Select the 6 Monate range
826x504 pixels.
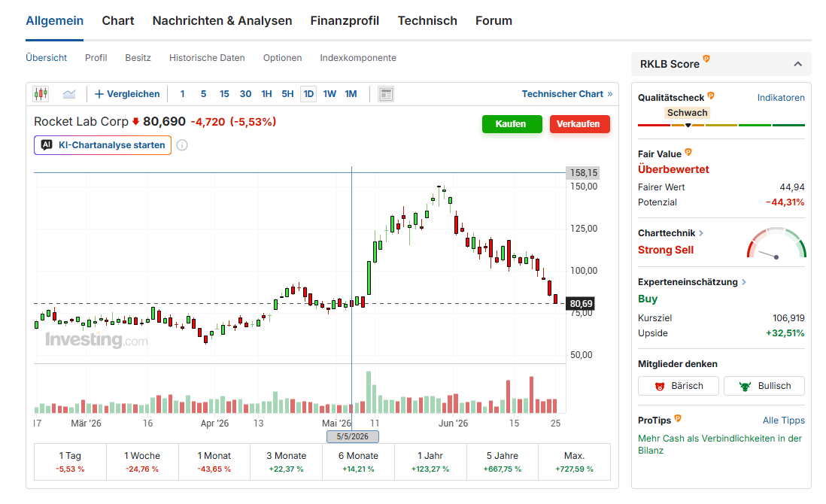[358, 462]
